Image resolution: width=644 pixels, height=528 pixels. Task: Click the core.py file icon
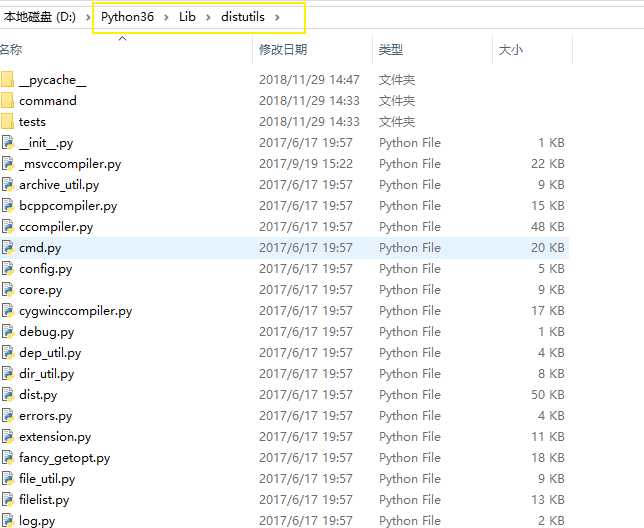point(7,289)
